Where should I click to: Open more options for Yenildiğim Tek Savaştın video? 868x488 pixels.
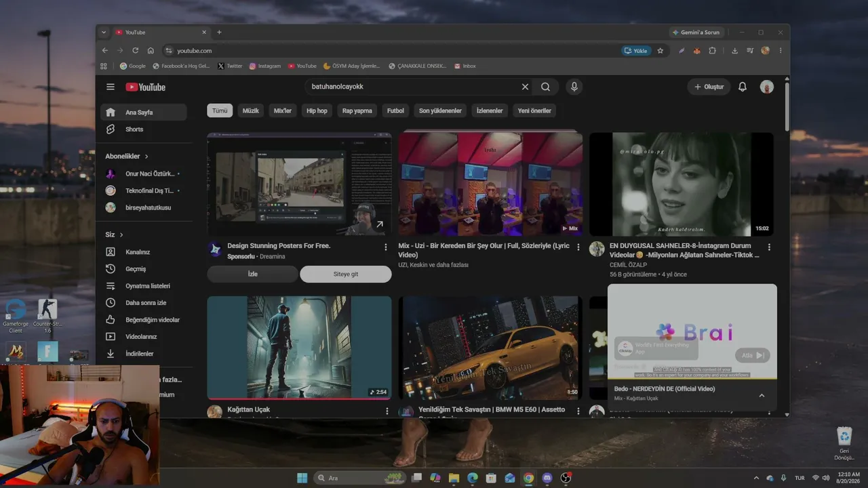[x=578, y=411]
